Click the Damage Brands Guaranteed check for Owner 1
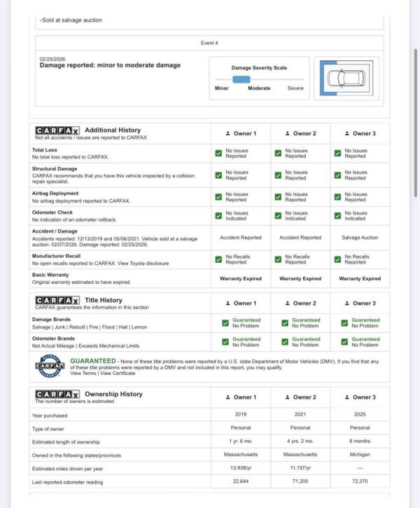Viewport: 420px width, 508px height. point(225,323)
